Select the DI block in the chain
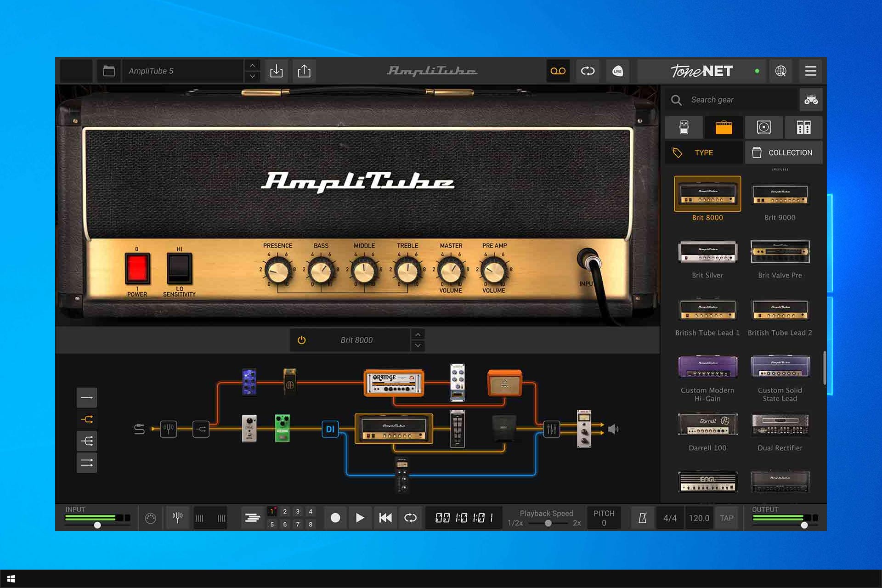882x588 pixels. point(330,429)
